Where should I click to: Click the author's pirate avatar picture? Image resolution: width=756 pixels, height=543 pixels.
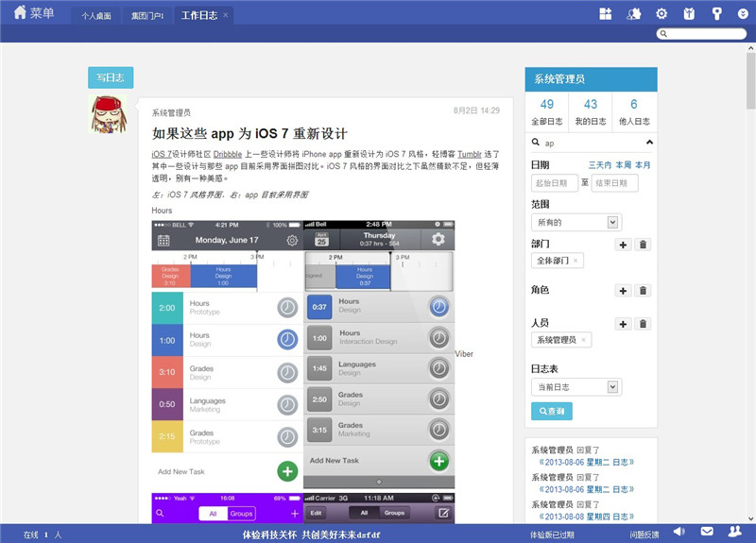click(x=109, y=113)
